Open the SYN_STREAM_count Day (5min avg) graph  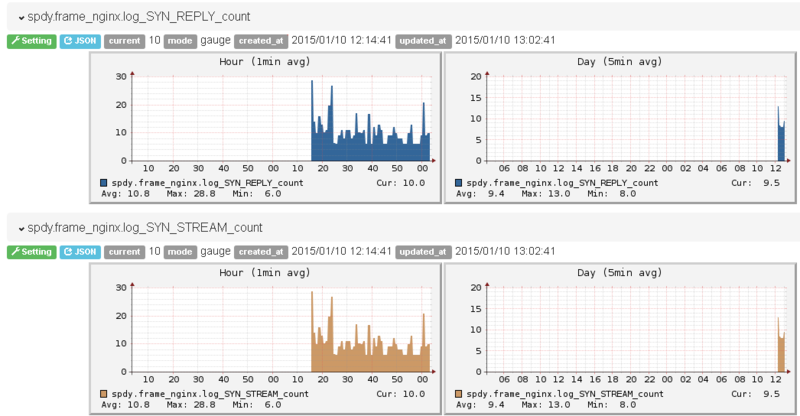[x=620, y=338]
